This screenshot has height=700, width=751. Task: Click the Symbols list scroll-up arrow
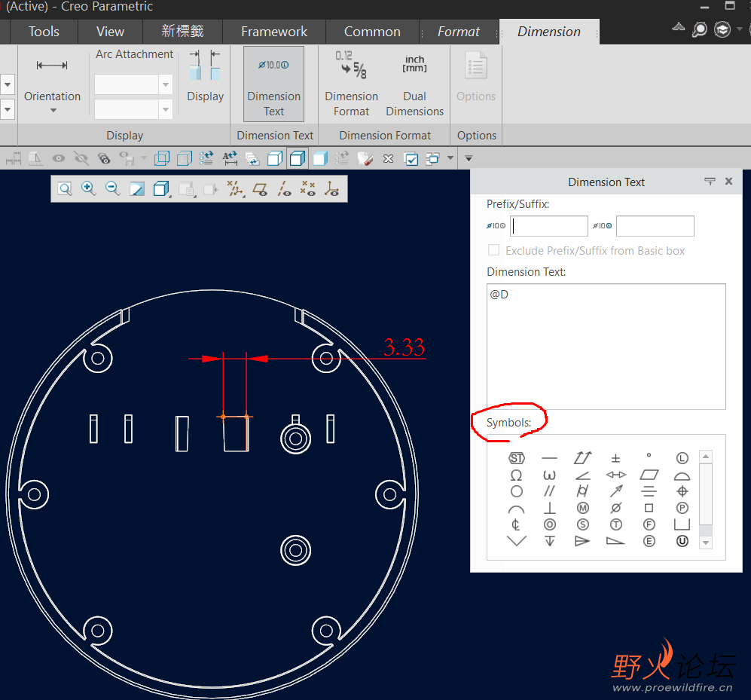click(706, 456)
